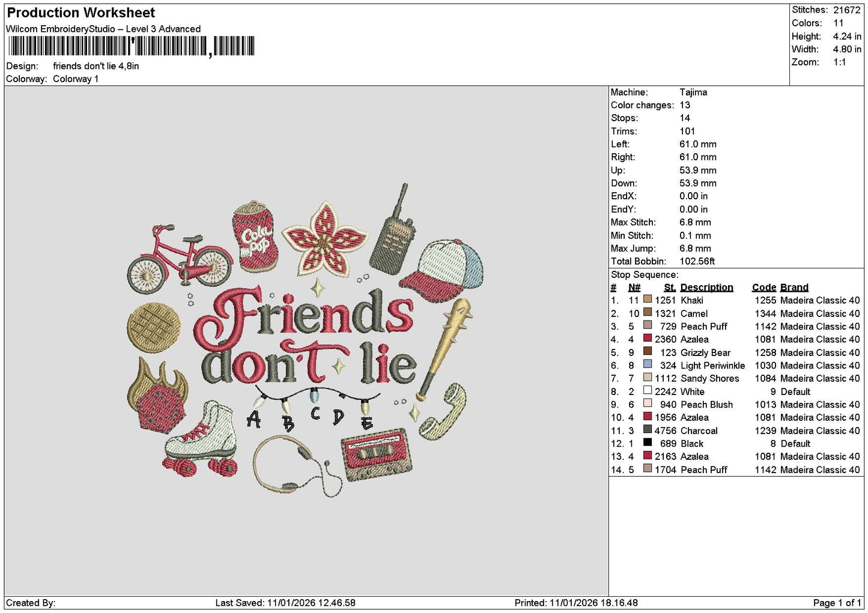This screenshot has height=613, width=868.
Task: Click 'Wilcom EmbroideryStudio – Level 3 Advanced' text
Action: click(x=103, y=29)
